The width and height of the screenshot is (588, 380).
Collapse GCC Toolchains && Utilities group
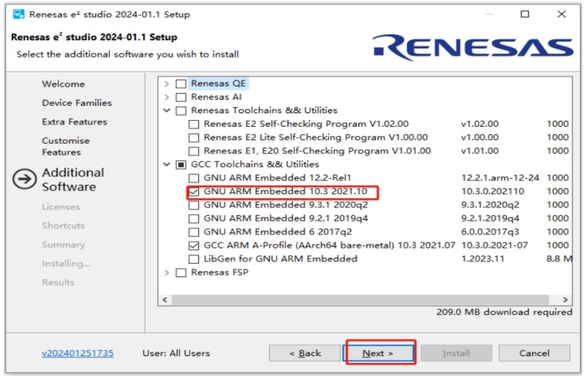(x=167, y=165)
